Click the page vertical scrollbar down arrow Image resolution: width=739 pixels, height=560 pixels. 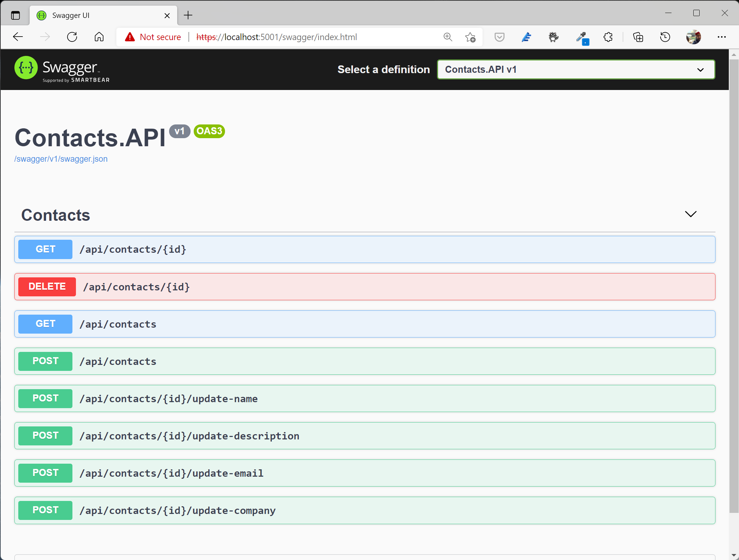[733, 555]
